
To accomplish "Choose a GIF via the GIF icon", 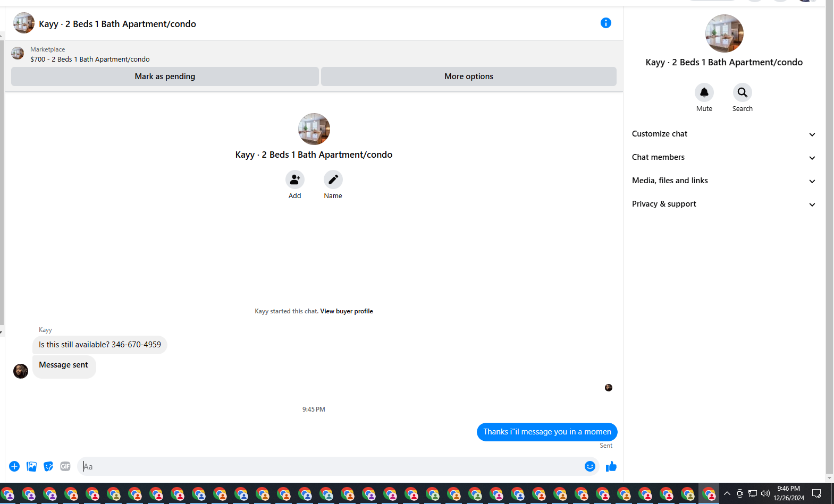I will point(65,466).
